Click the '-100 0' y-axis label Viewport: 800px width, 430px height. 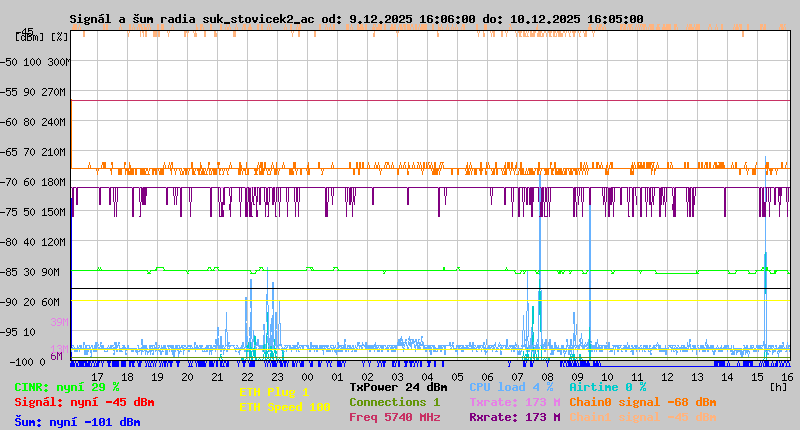pyautogui.click(x=27, y=362)
